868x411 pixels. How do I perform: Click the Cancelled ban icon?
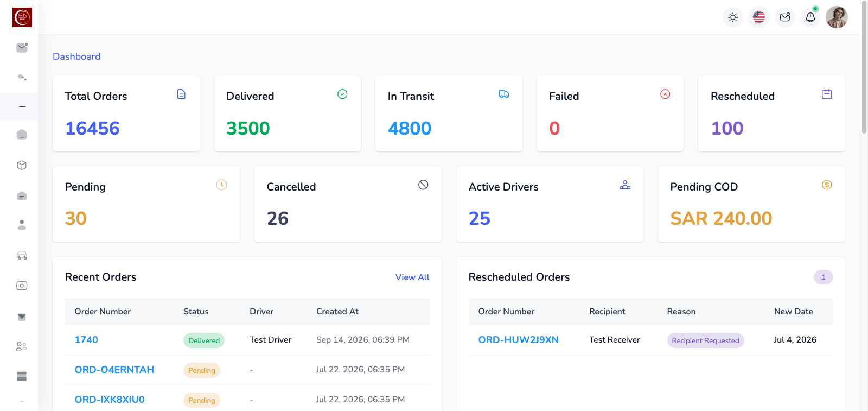point(423,185)
